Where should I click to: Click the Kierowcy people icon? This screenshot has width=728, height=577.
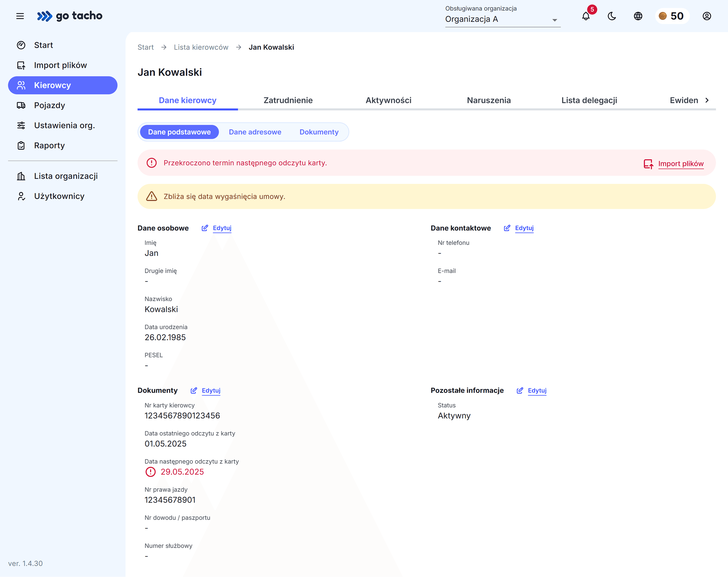coord(21,85)
